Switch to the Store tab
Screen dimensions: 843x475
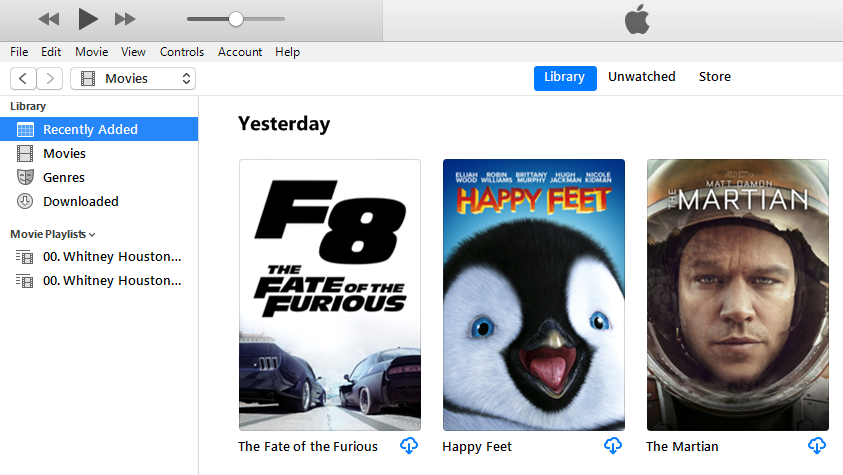[715, 77]
